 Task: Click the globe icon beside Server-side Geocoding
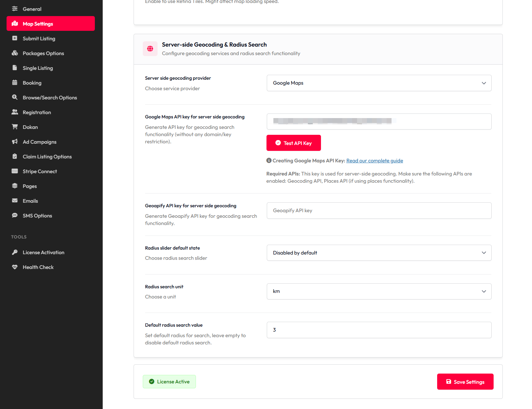click(x=150, y=49)
